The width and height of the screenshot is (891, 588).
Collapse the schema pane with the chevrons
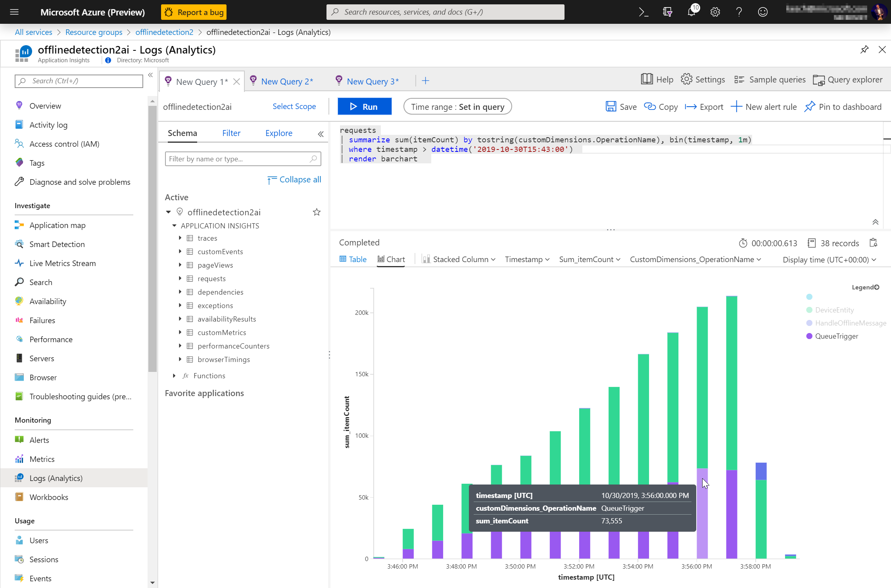pos(321,134)
